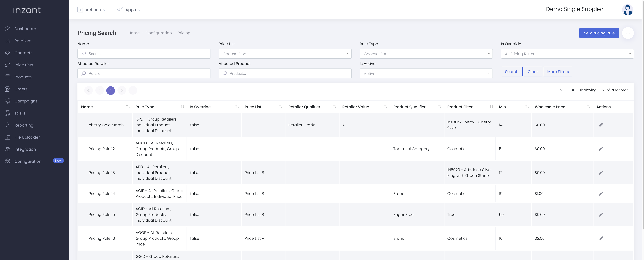Open the Rule Type dropdown
This screenshot has height=260, width=644.
click(x=426, y=54)
